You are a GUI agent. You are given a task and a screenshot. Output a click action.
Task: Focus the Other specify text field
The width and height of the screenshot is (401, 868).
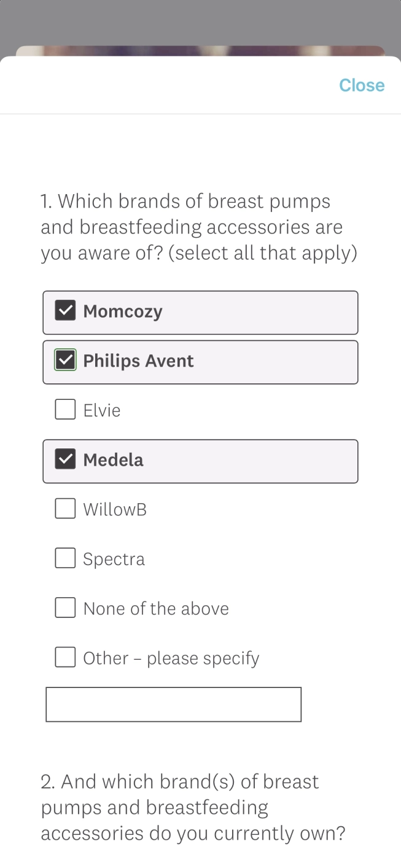173,705
